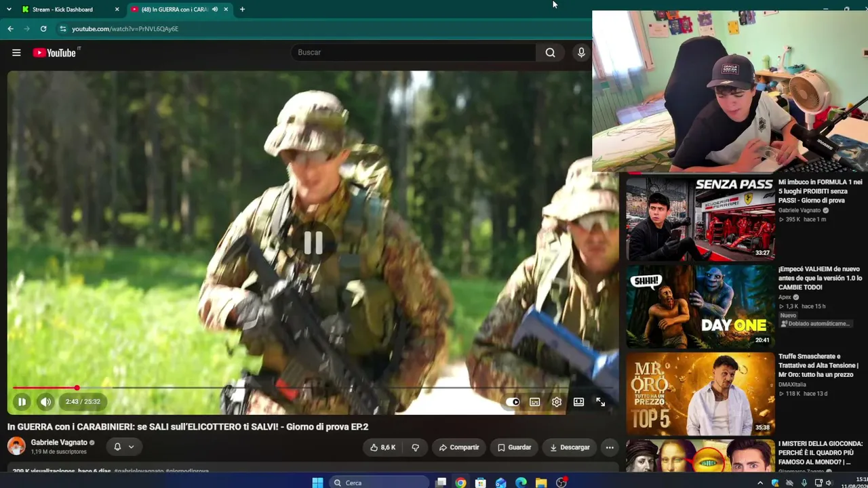Open the 'Mi imbuco in FORMULA 1' video title

pyautogui.click(x=821, y=191)
